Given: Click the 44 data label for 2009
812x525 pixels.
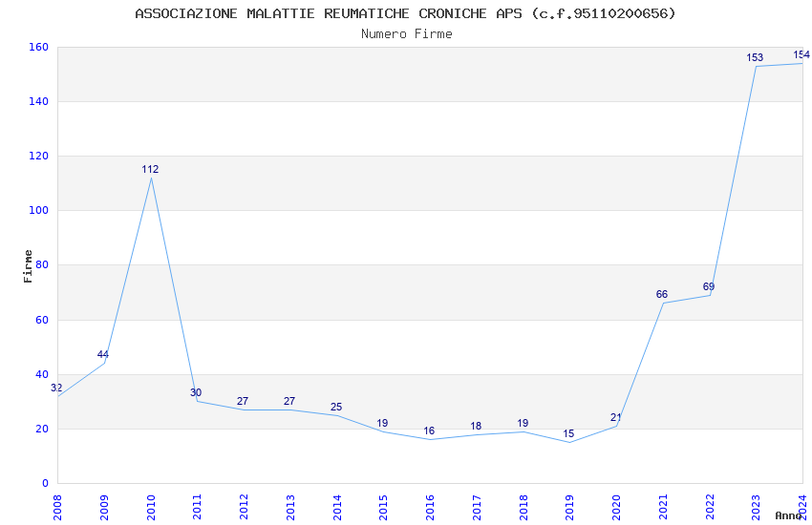Looking at the screenshot, I should [x=103, y=355].
